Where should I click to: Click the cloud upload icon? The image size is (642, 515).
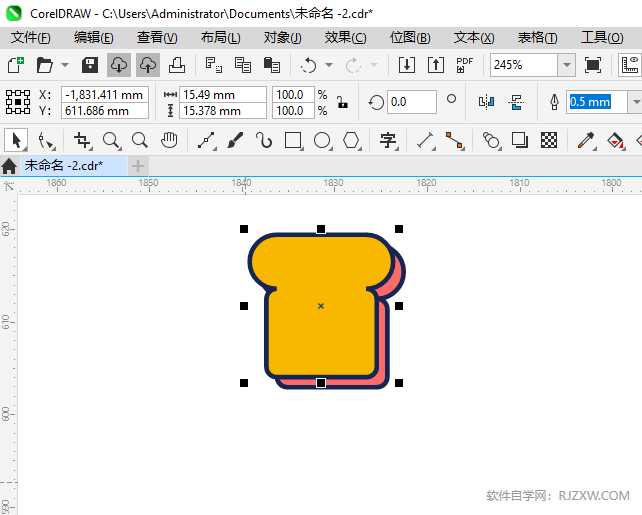(x=148, y=65)
